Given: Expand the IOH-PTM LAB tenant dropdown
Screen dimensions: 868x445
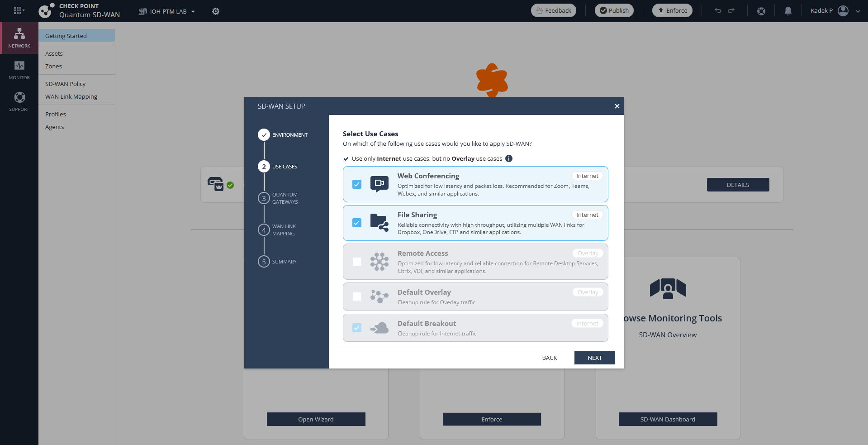Looking at the screenshot, I should click(167, 11).
